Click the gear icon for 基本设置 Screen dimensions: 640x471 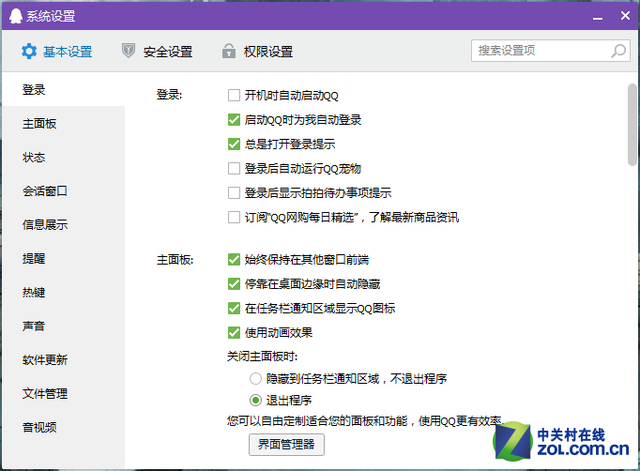click(x=29, y=51)
